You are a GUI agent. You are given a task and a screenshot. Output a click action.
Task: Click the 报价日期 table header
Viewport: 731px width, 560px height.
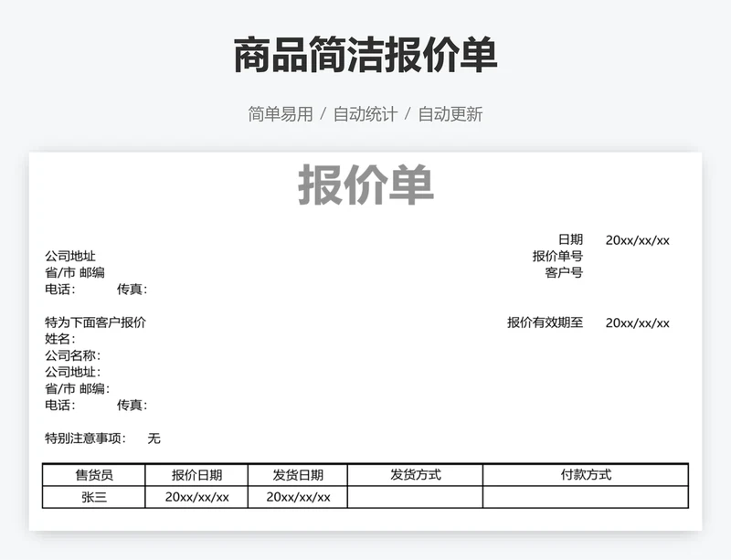click(196, 475)
